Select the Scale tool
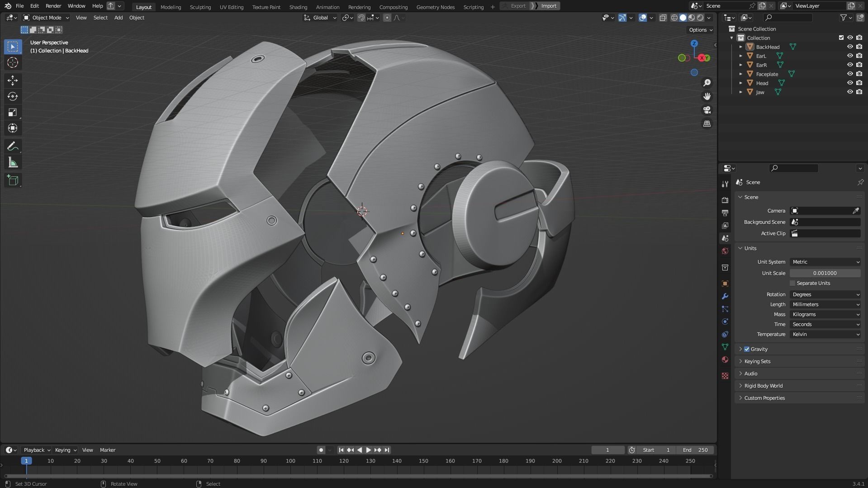 pyautogui.click(x=13, y=112)
